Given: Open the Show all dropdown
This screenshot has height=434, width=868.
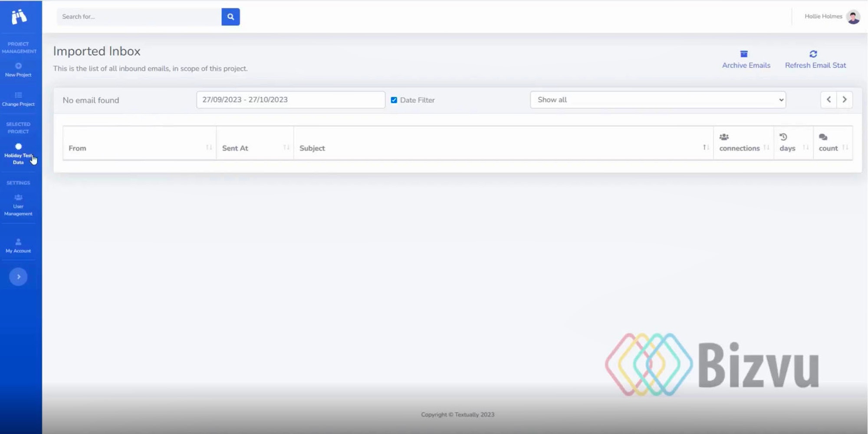Looking at the screenshot, I should [x=658, y=100].
